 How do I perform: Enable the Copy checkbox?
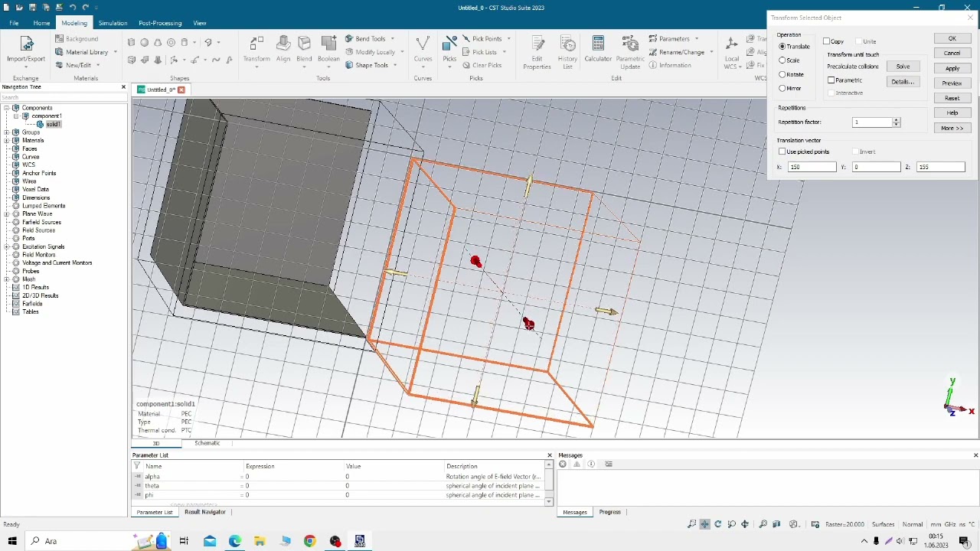[827, 41]
